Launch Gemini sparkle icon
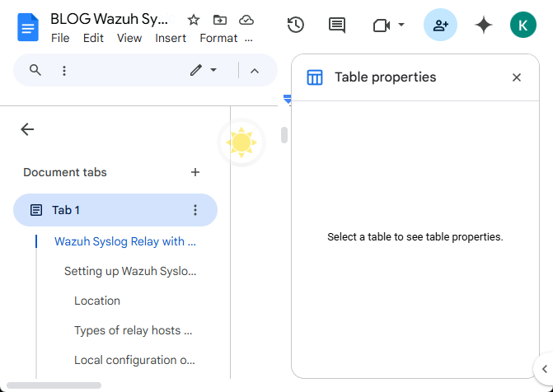 click(x=483, y=25)
